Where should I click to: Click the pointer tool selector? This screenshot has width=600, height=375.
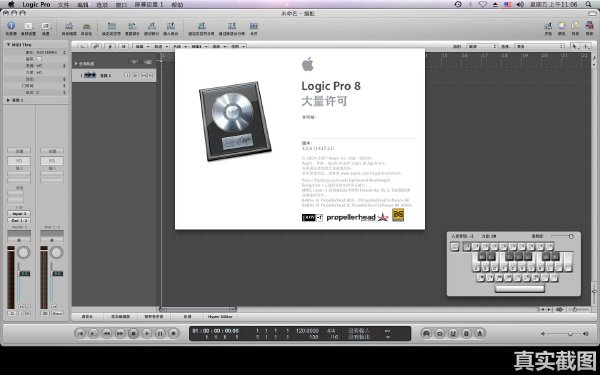(574, 46)
